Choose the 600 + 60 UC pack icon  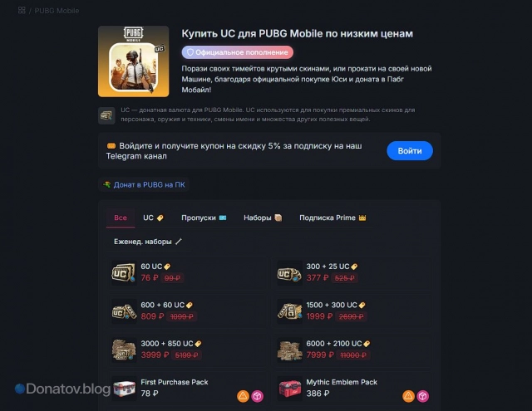point(124,311)
